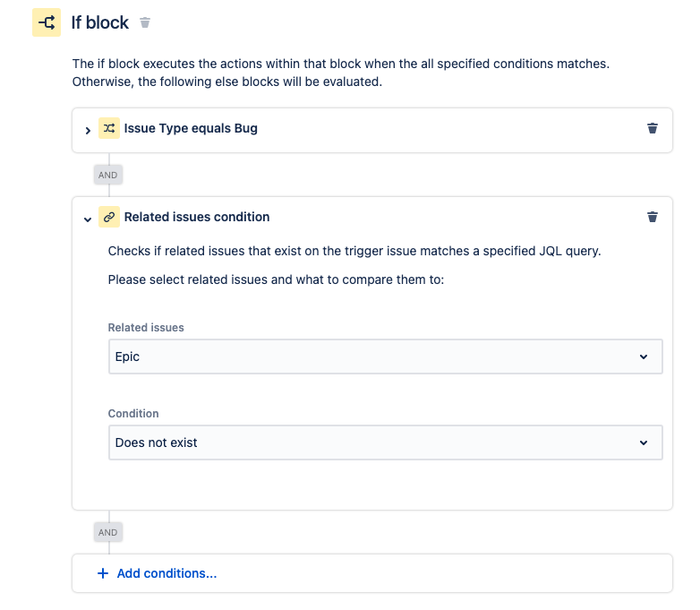Click the plus icon beside Add conditions
700x610 pixels.
point(103,573)
